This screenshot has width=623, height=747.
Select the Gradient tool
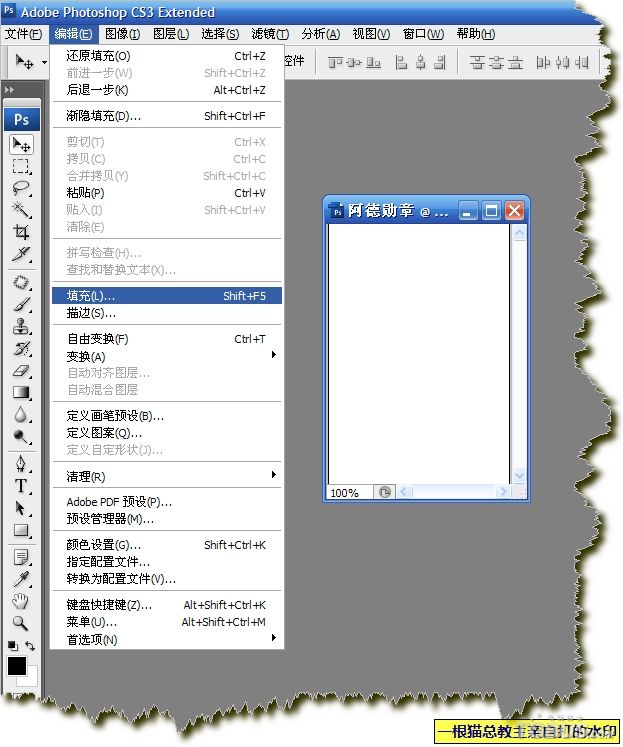(21, 393)
